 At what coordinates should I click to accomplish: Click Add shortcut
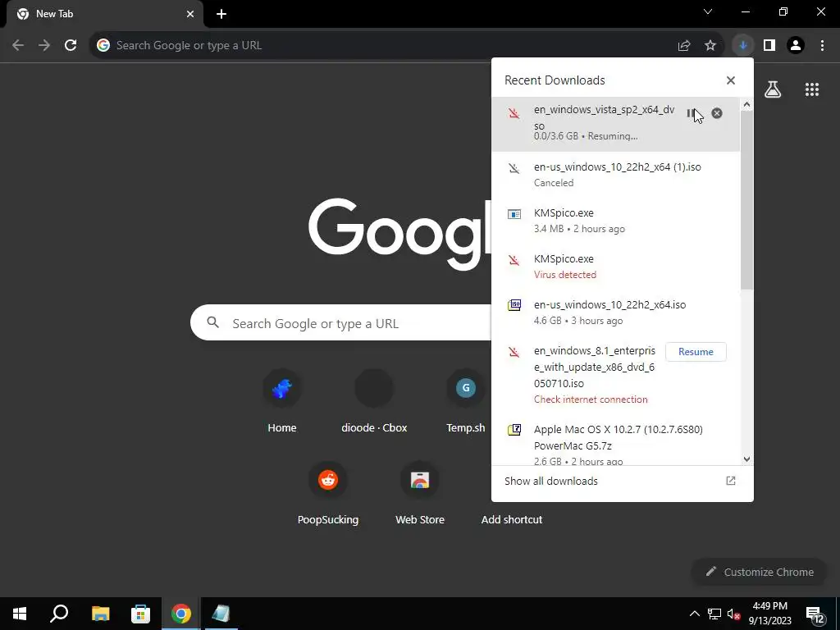click(x=512, y=519)
